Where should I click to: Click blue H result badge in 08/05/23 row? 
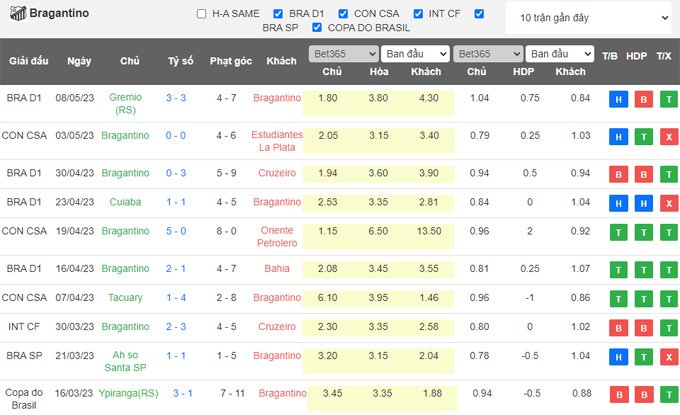pyautogui.click(x=617, y=99)
